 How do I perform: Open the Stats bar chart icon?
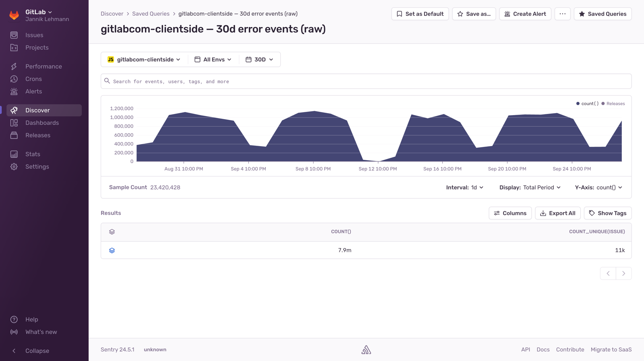click(14, 154)
